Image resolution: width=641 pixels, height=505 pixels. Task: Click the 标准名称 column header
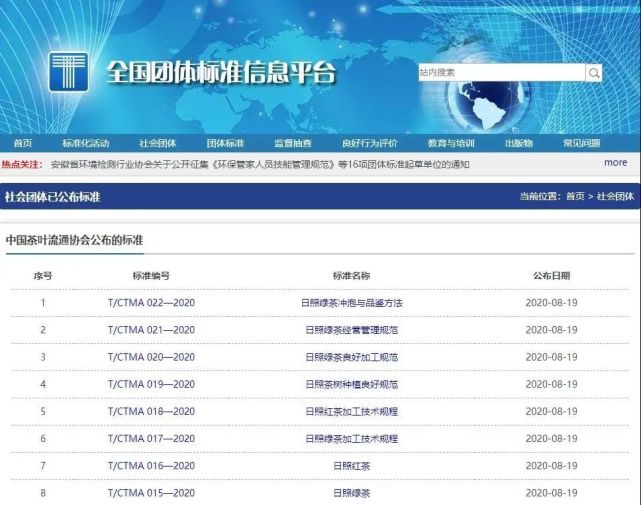(352, 276)
